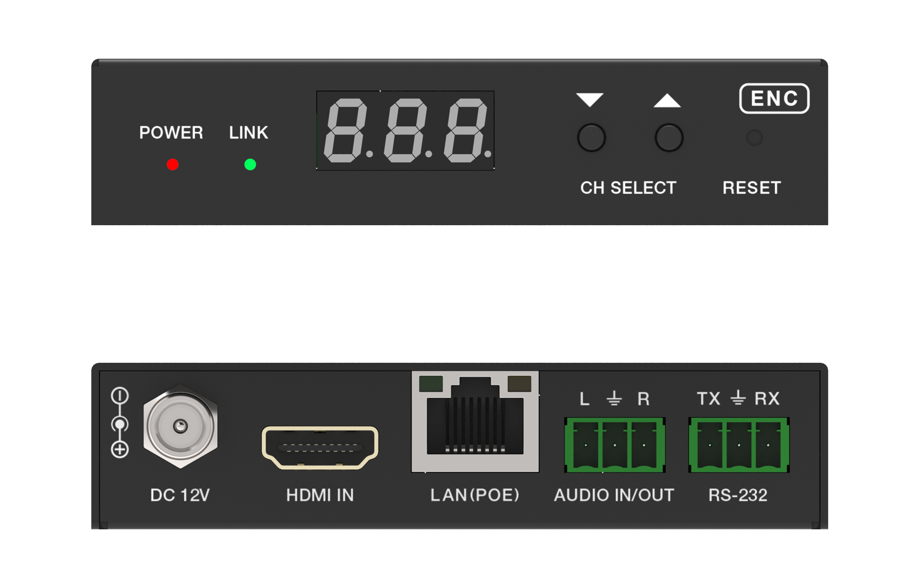Click the LINK label text
The height and width of the screenshot is (588, 920).
249,132
